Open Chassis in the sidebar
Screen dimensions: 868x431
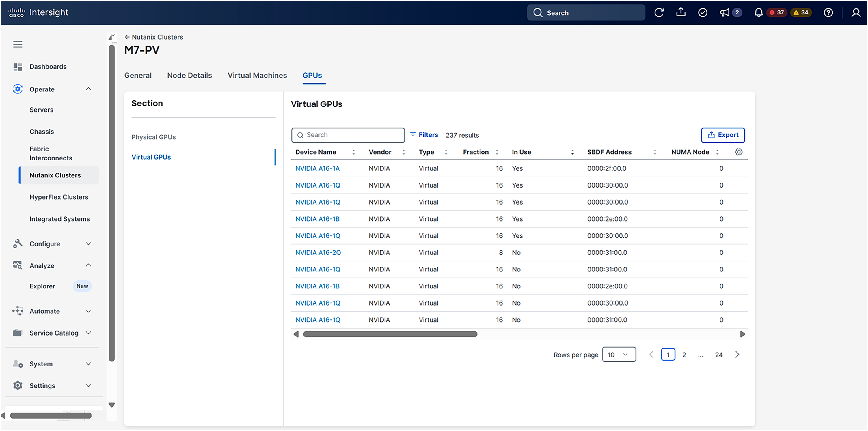[42, 132]
